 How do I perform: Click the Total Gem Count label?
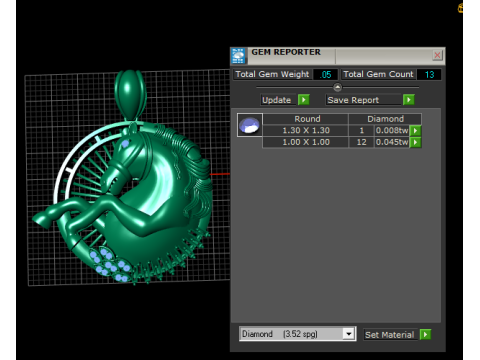point(378,74)
